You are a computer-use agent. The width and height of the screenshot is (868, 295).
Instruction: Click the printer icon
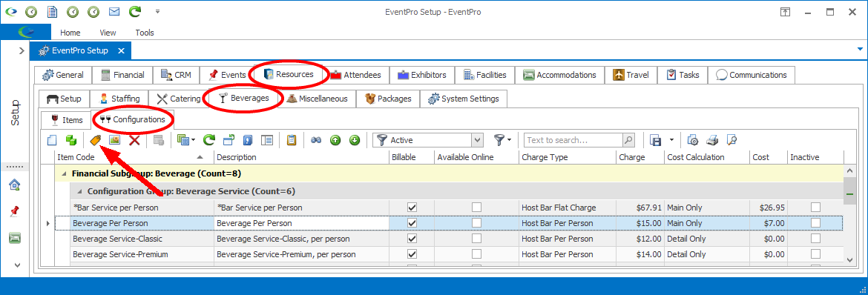(x=712, y=141)
